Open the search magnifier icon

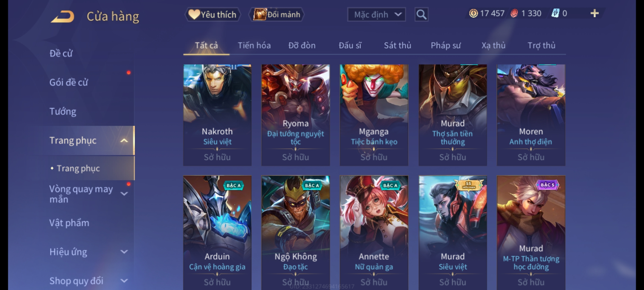(x=421, y=15)
